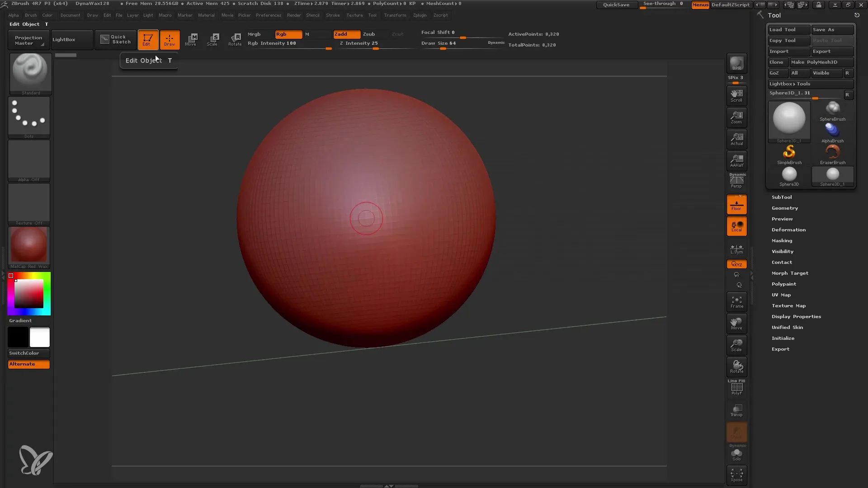The height and width of the screenshot is (488, 868).
Task: Toggle See-through mode on canvas
Action: (x=663, y=4)
